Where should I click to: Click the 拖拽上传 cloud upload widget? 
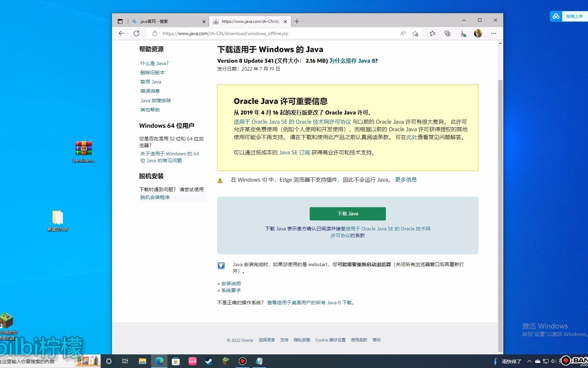[x=569, y=16]
